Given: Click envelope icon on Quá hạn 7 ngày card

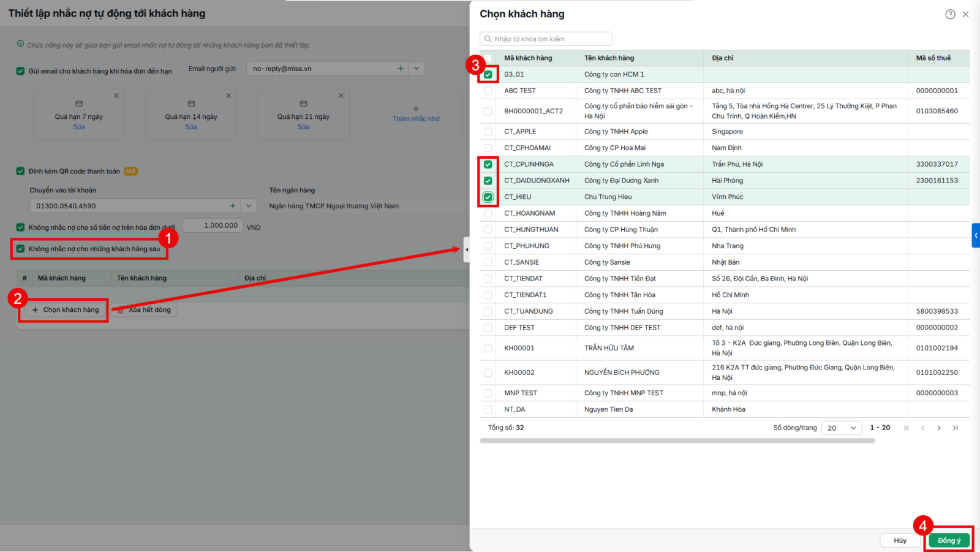Looking at the screenshot, I should click(79, 104).
